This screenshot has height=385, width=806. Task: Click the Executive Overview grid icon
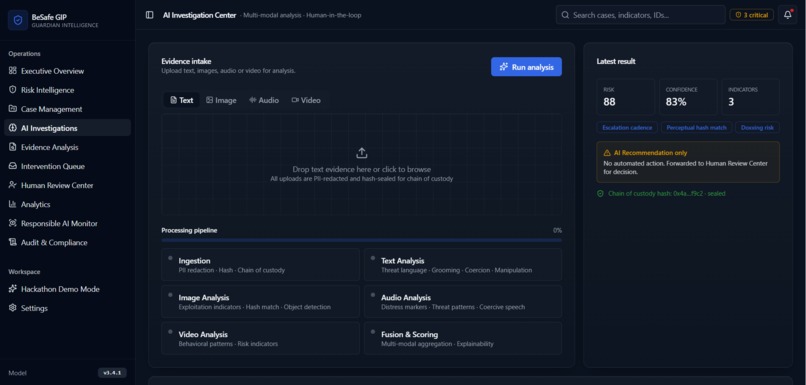click(13, 71)
